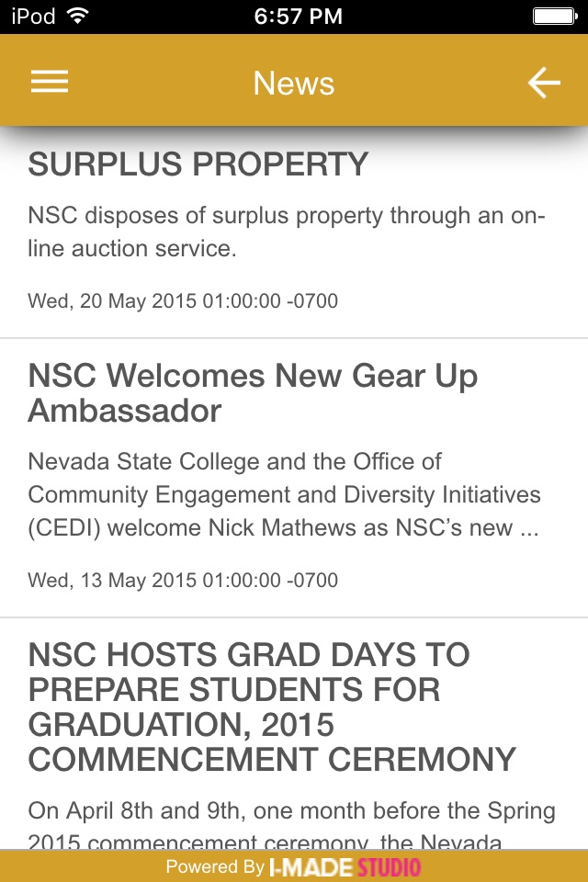Image resolution: width=588 pixels, height=882 pixels.
Task: Tap the Wed, 20 May 2015 timestamp
Action: tap(183, 301)
